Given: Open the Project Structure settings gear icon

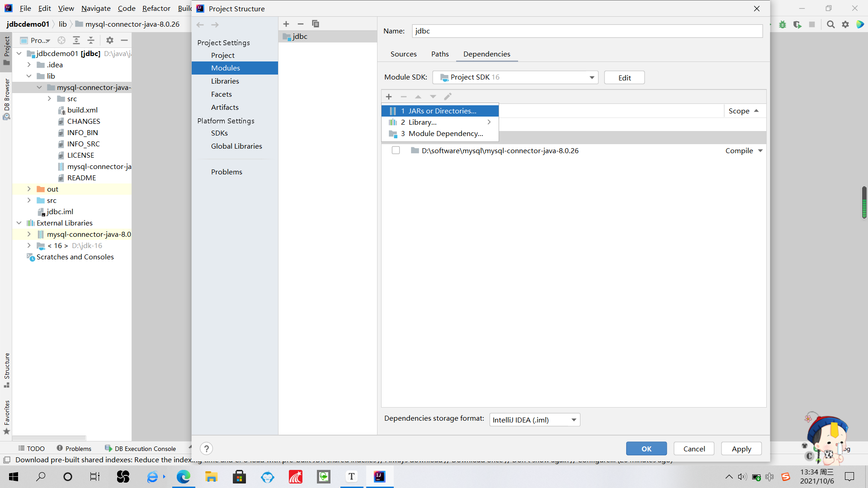Looking at the screenshot, I should (x=109, y=40).
